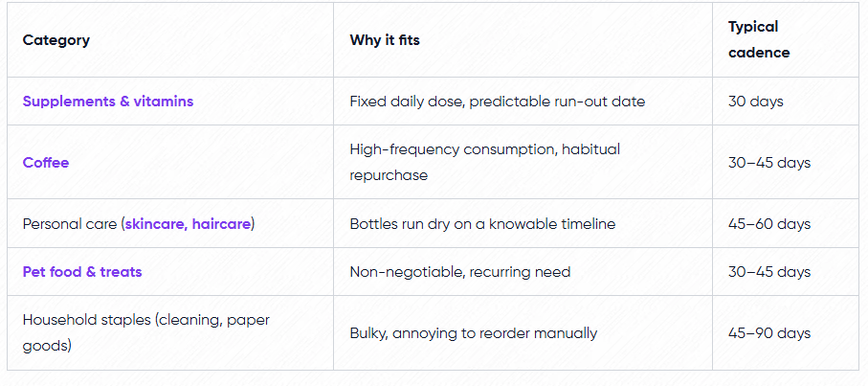Viewport: 868px width, 386px height.
Task: Select the Why it fits header
Action: click(x=385, y=40)
